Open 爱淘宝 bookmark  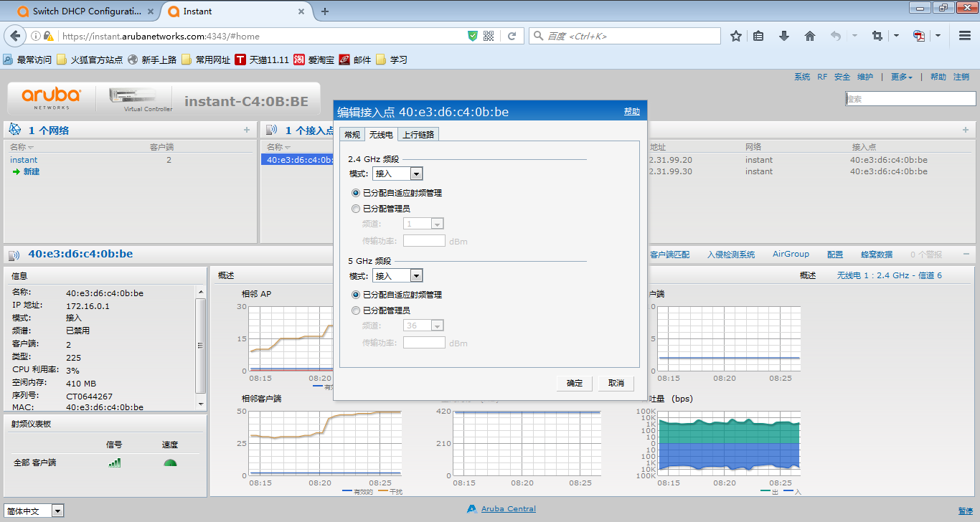(x=314, y=60)
